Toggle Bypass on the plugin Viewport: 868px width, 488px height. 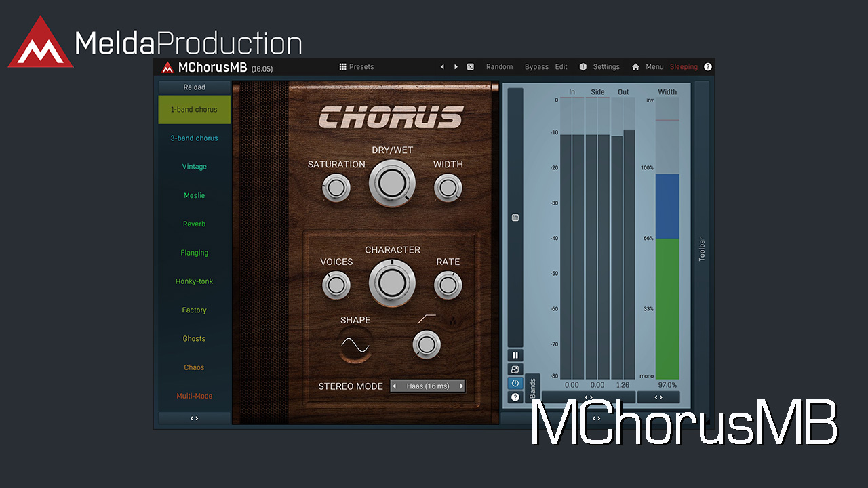(536, 67)
